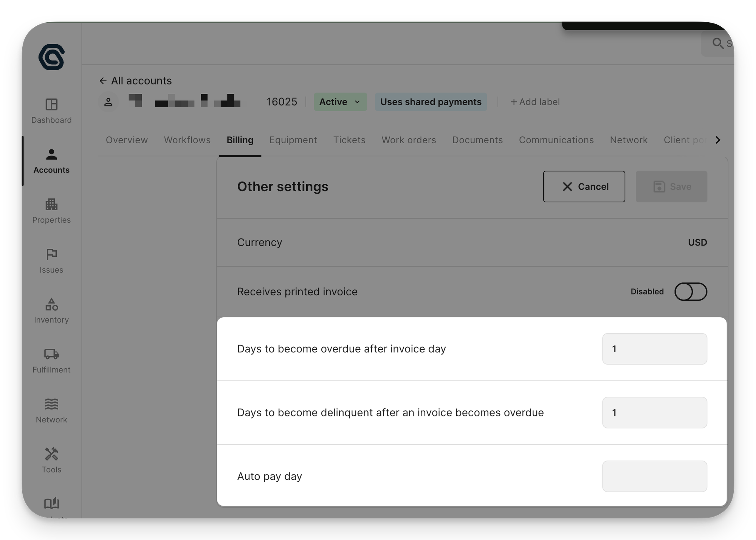The image size is (756, 540).
Task: Toggle the Receives printed invoice switch
Action: point(691,292)
